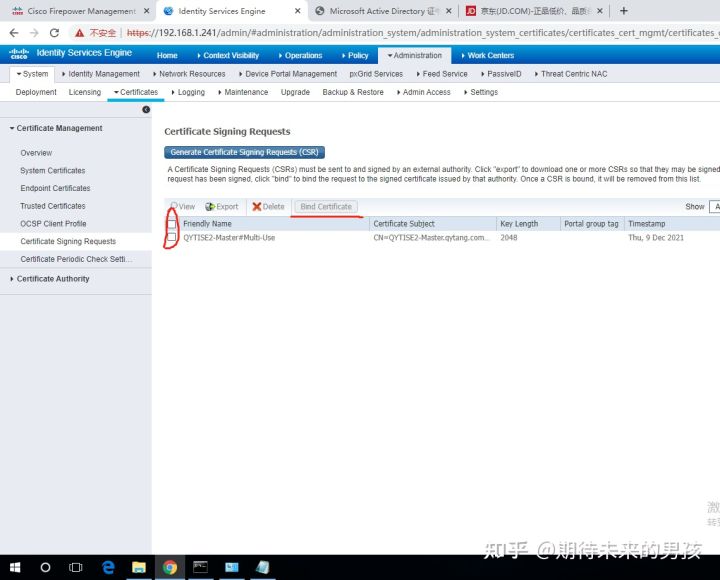This screenshot has height=580, width=720.
Task: Go to the Home tab
Action: click(x=167, y=55)
